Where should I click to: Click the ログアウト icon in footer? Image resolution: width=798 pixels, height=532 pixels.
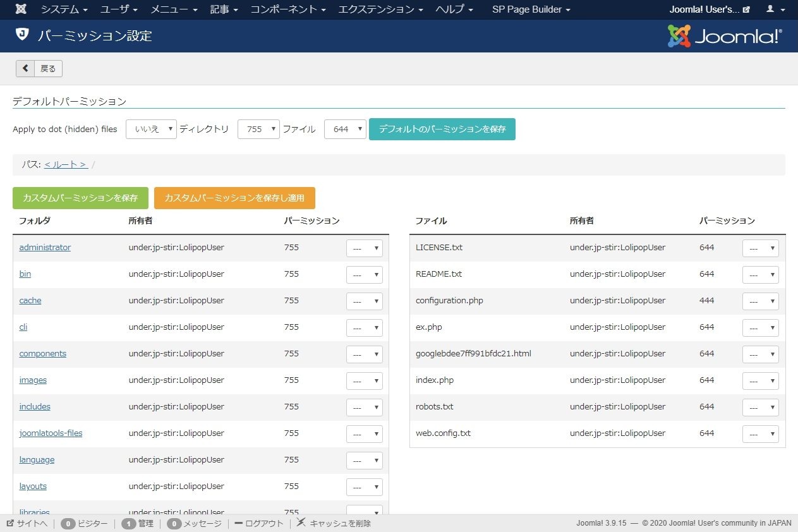(x=238, y=524)
